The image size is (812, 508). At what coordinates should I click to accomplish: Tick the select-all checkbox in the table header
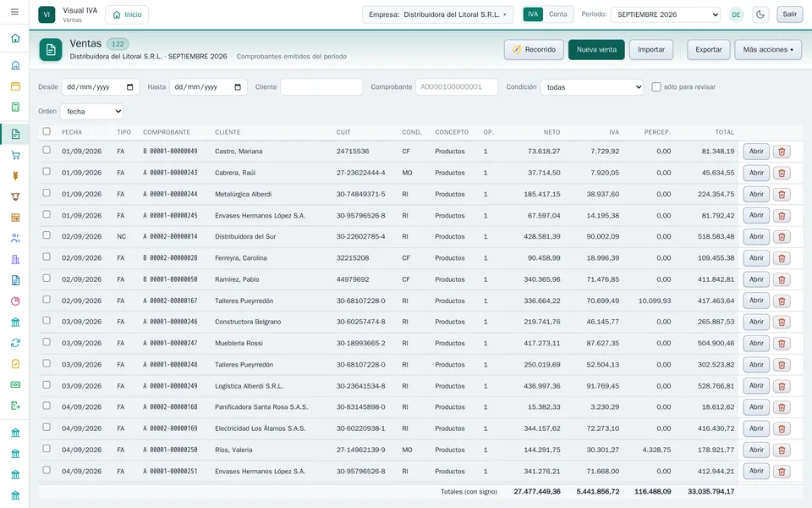tap(47, 132)
